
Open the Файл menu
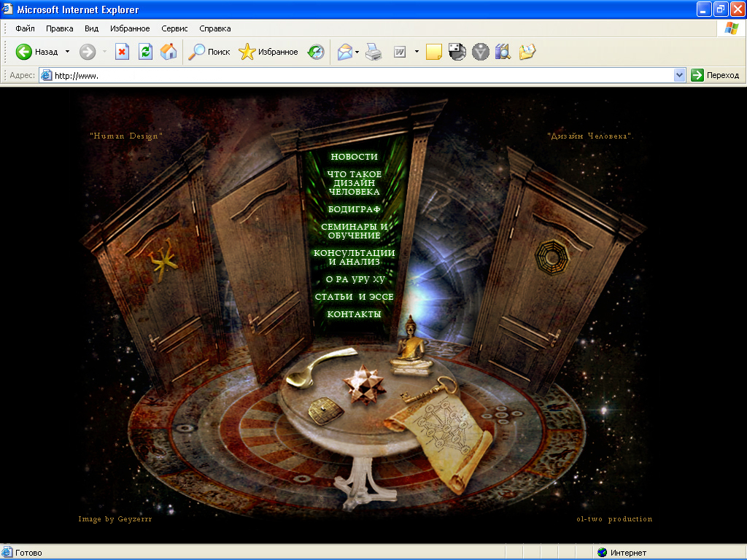point(25,28)
